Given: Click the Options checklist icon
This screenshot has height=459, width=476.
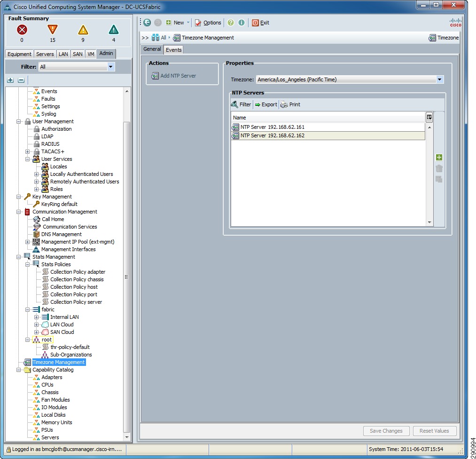Looking at the screenshot, I should [198, 23].
